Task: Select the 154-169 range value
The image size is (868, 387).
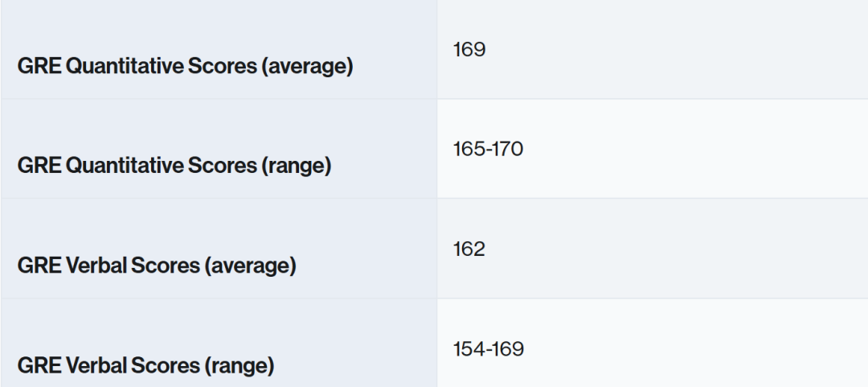Action: [489, 349]
